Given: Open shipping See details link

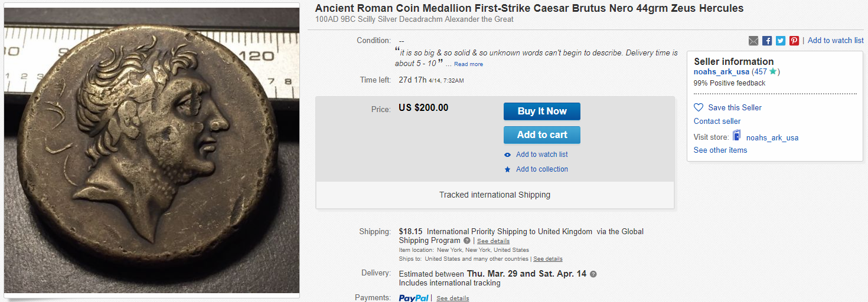Looking at the screenshot, I should pyautogui.click(x=493, y=241).
